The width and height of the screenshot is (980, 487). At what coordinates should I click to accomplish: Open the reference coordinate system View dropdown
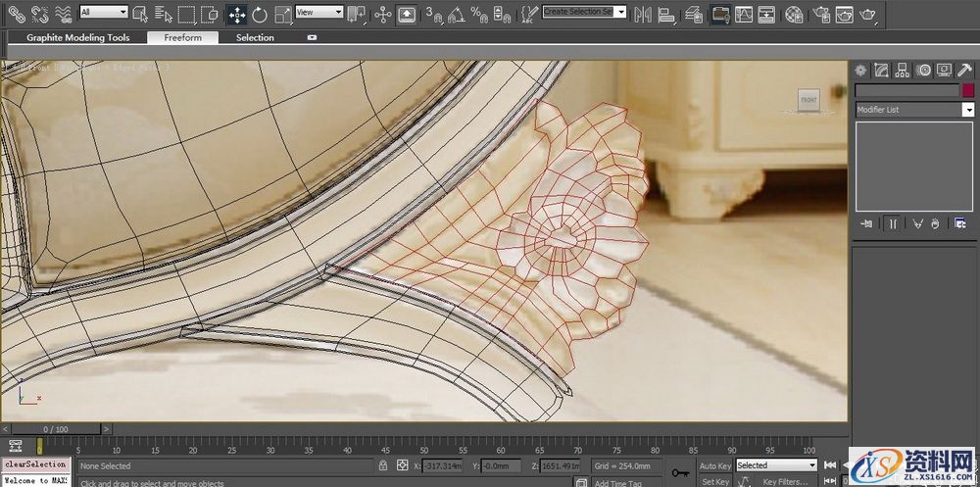[x=318, y=12]
